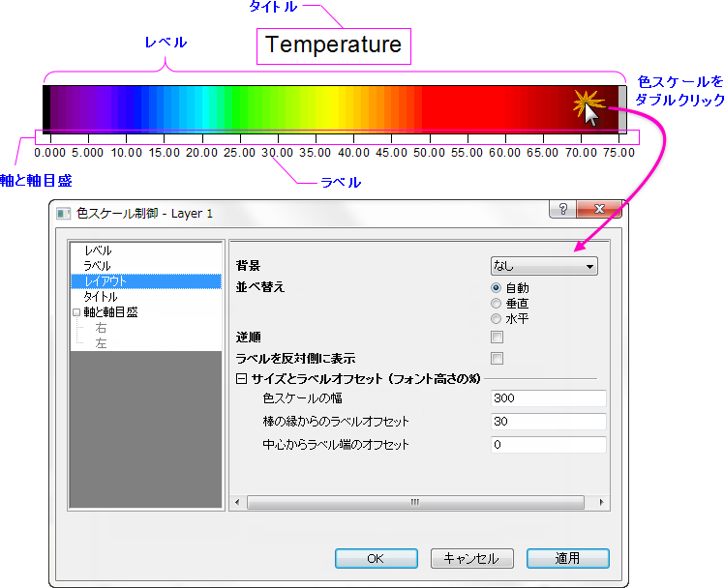Select レイアウト in the left tree
The height and width of the screenshot is (588, 724).
tap(146, 281)
